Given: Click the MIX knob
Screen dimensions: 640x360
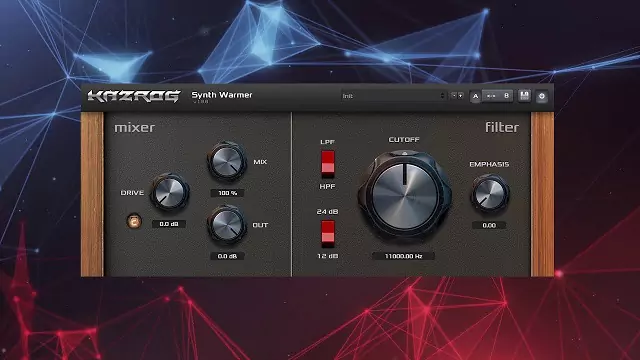Looking at the screenshot, I should 227,161.
